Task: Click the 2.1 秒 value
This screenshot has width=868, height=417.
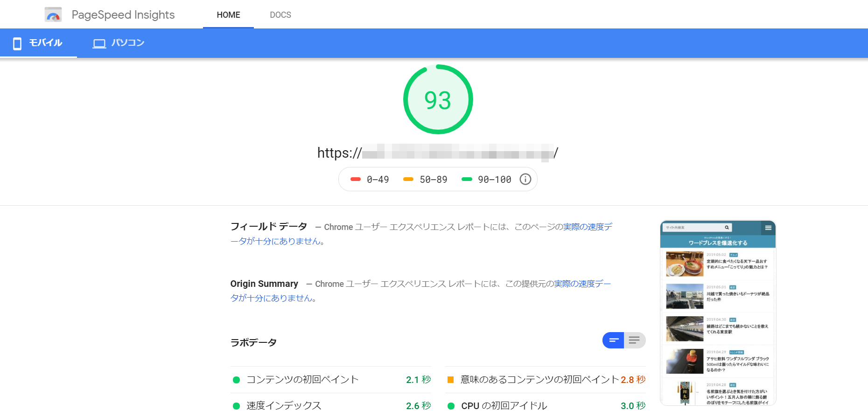Action: click(x=419, y=380)
